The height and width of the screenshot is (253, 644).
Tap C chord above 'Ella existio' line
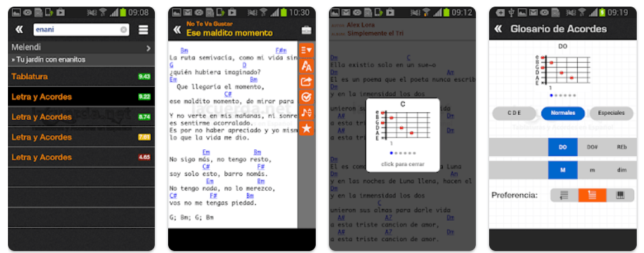point(408,58)
